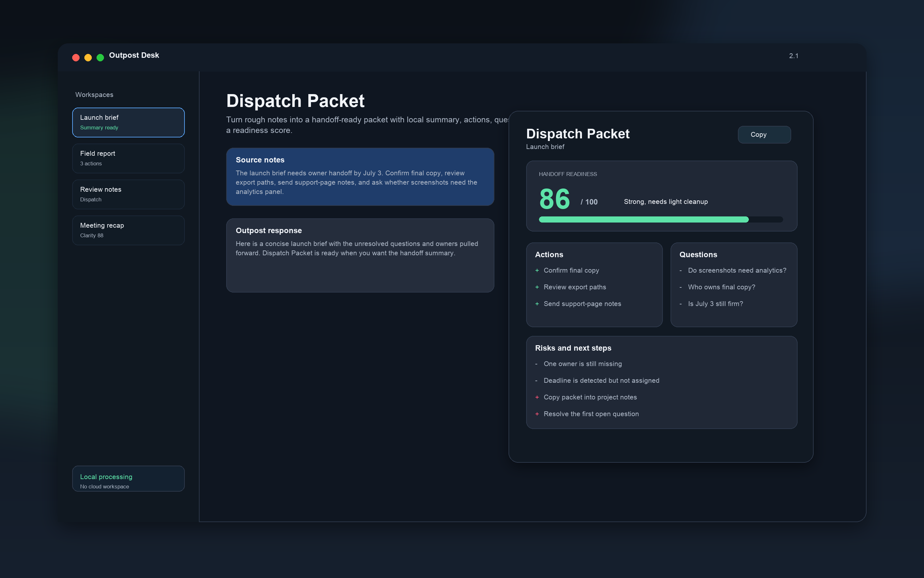
Task: Click the plus icon beside Review export paths
Action: [537, 287]
